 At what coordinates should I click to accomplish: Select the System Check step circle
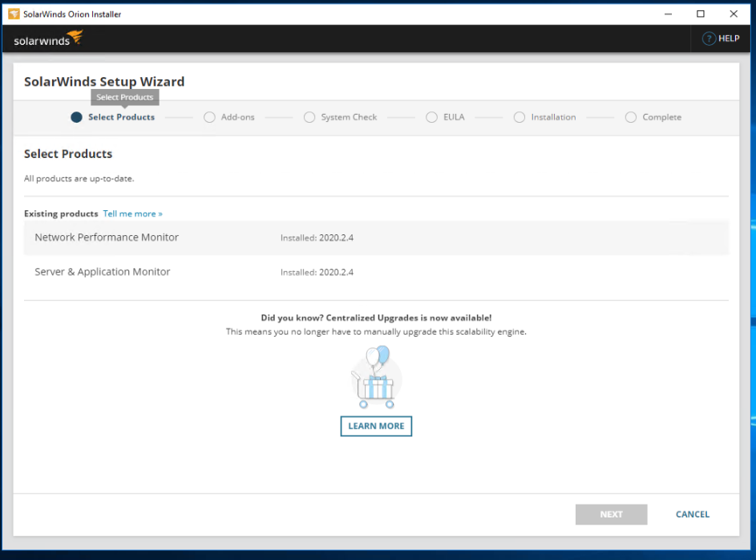coord(309,117)
